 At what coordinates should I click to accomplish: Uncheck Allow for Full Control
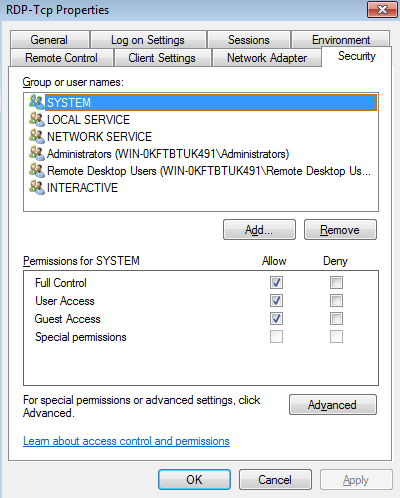click(276, 283)
